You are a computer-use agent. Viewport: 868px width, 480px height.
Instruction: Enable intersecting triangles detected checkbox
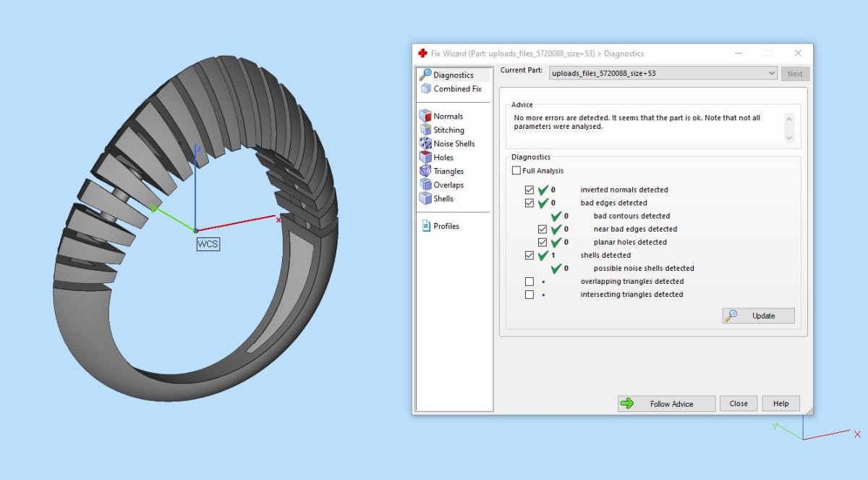pyautogui.click(x=529, y=295)
